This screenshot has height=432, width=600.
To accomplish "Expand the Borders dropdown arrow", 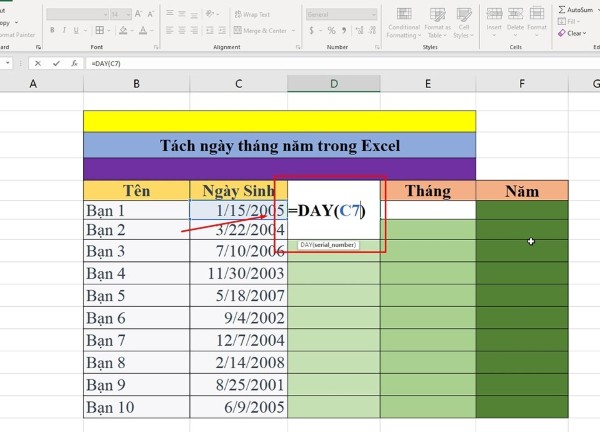I will click(x=109, y=30).
